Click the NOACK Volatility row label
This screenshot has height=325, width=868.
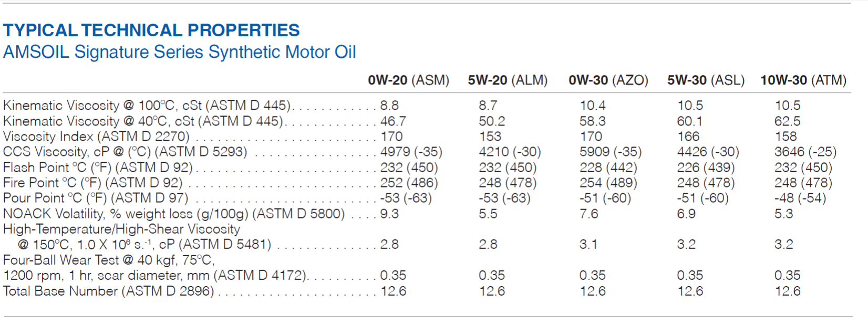174,214
